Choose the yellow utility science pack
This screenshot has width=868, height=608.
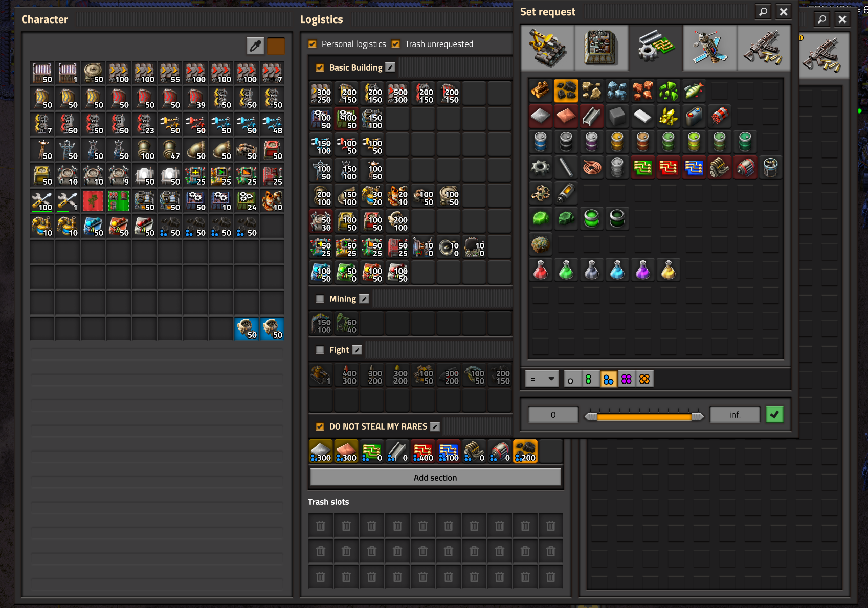click(669, 270)
